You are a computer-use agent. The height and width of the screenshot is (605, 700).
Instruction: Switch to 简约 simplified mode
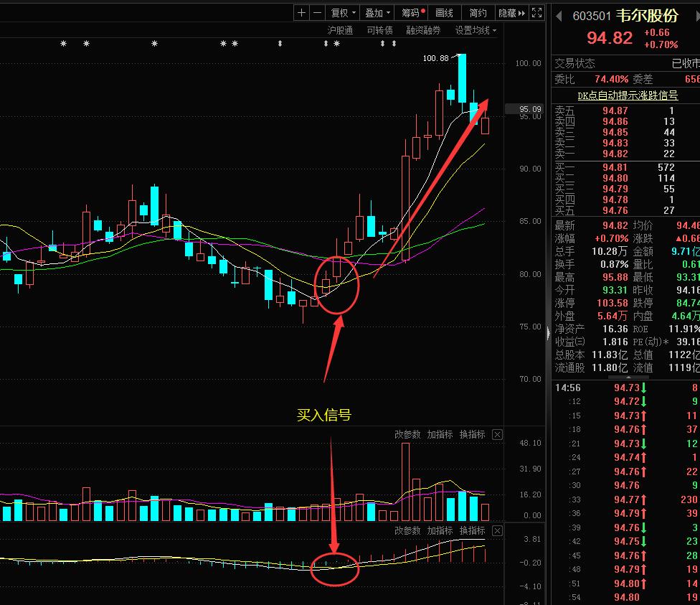(x=478, y=13)
